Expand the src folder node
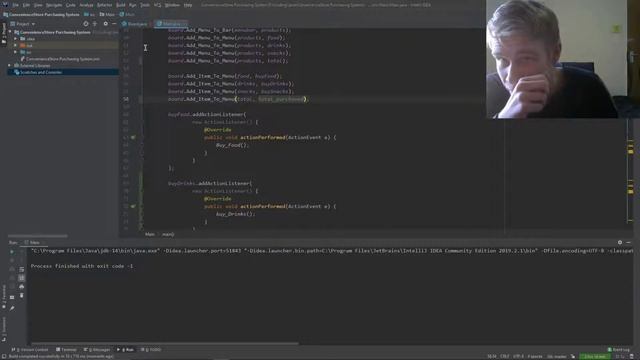 16,52
